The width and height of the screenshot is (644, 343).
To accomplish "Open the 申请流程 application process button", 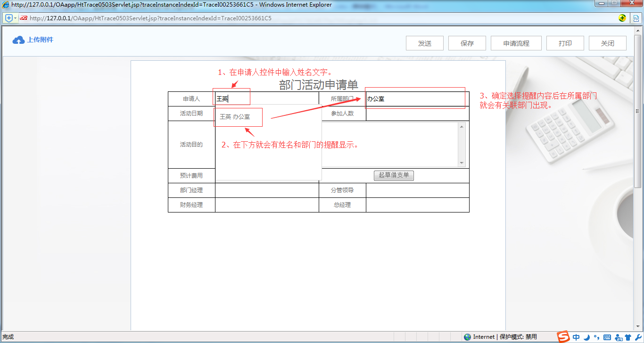I will 516,43.
